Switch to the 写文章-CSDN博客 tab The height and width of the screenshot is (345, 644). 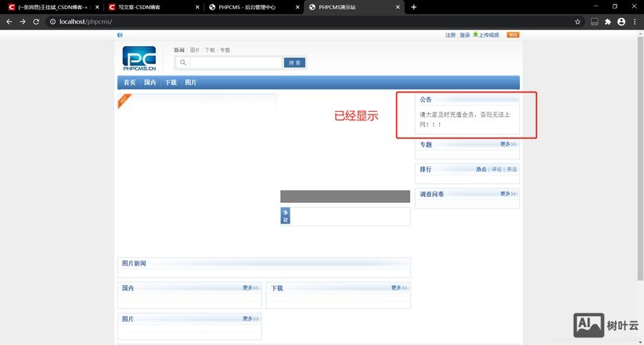[154, 7]
